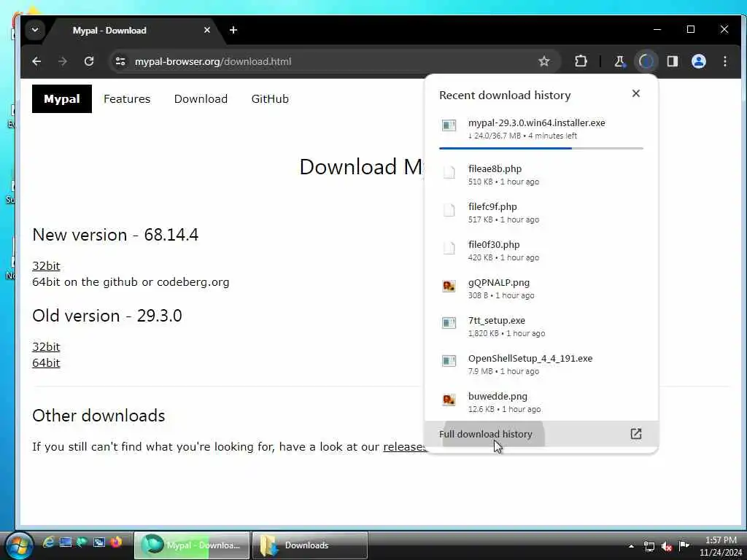Open file0f30.php in download list
This screenshot has height=560, width=747.
click(x=541, y=251)
